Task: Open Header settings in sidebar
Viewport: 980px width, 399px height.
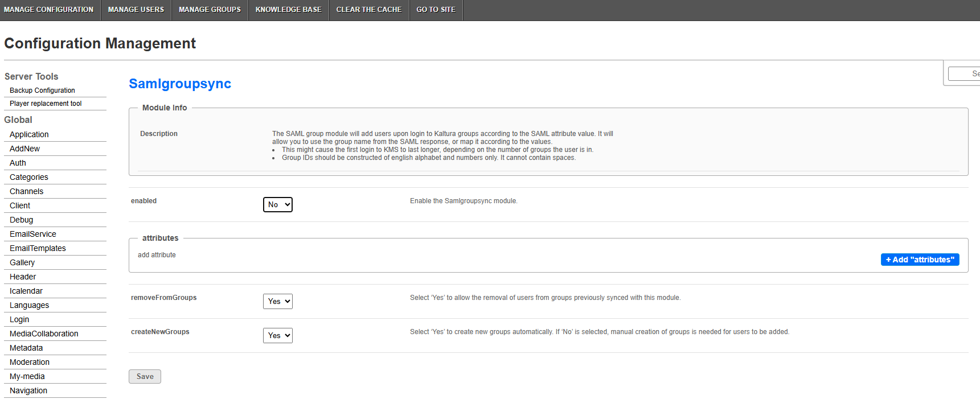Action: click(x=23, y=277)
